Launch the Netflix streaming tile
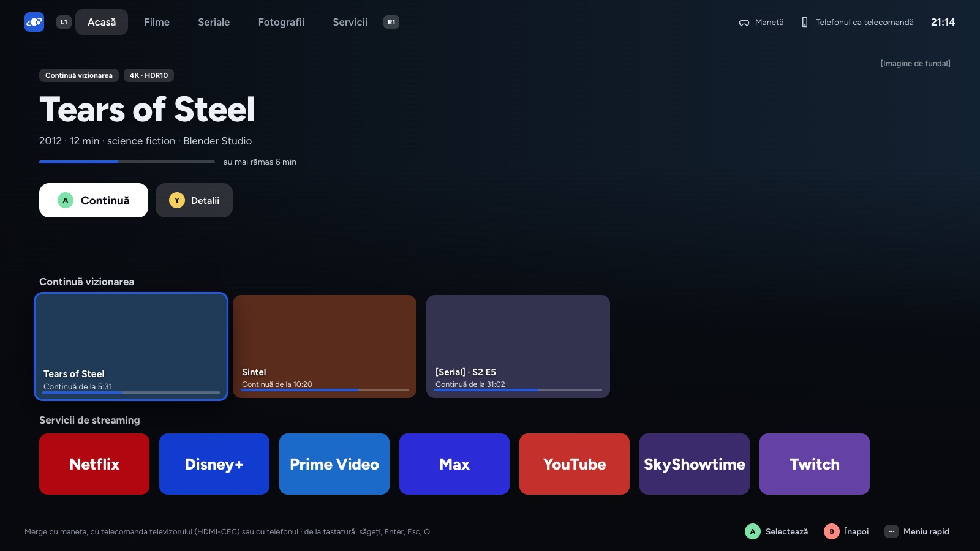 pyautogui.click(x=94, y=464)
